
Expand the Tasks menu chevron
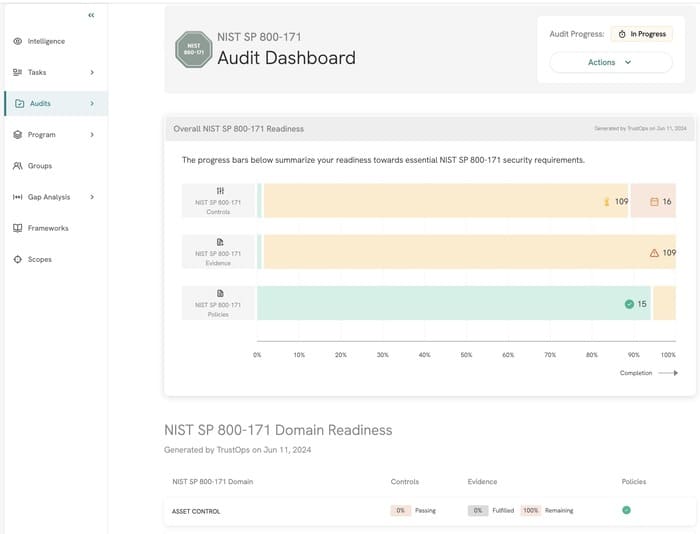92,72
